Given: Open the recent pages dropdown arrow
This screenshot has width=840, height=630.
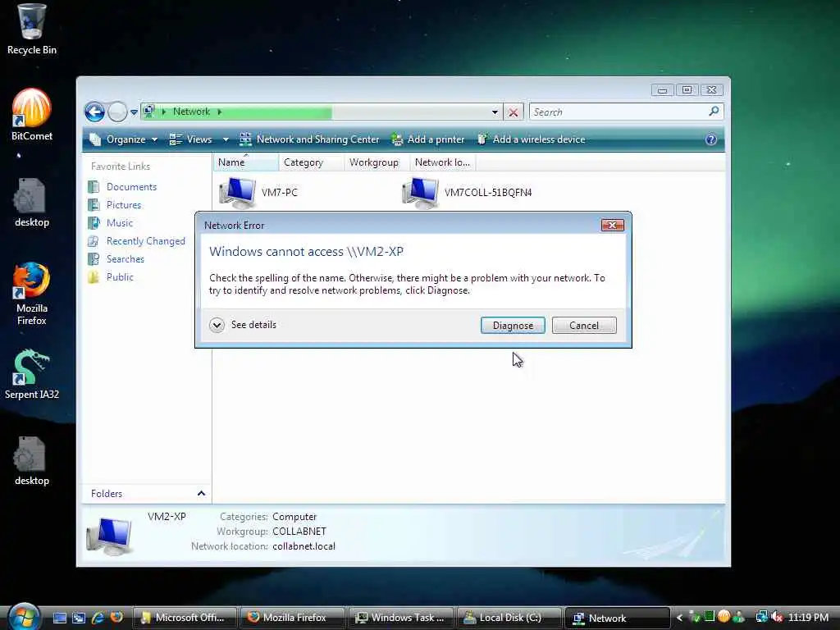Looking at the screenshot, I should click(x=134, y=112).
